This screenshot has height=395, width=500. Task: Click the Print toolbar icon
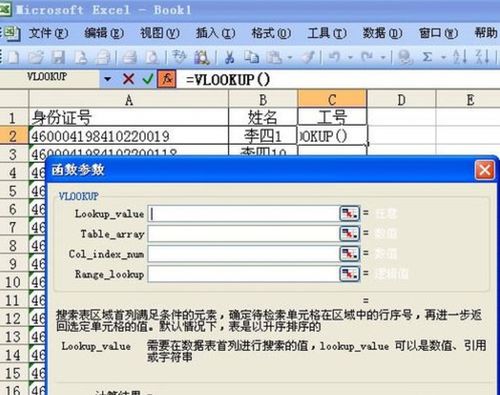pyautogui.click(x=129, y=57)
